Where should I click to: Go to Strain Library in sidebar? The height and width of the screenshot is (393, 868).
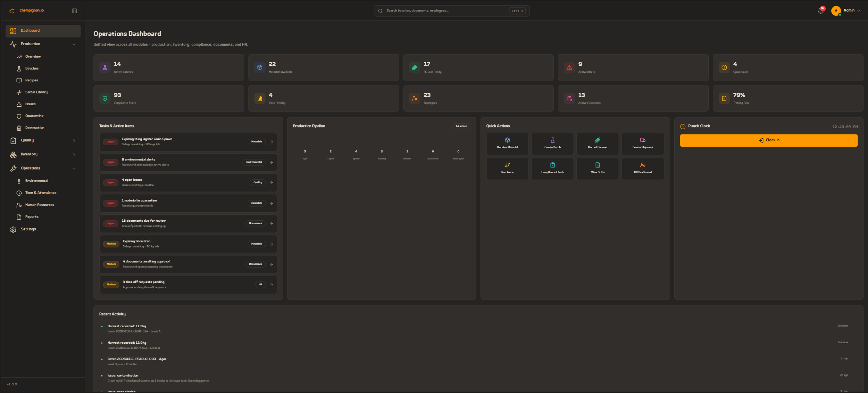(x=36, y=92)
